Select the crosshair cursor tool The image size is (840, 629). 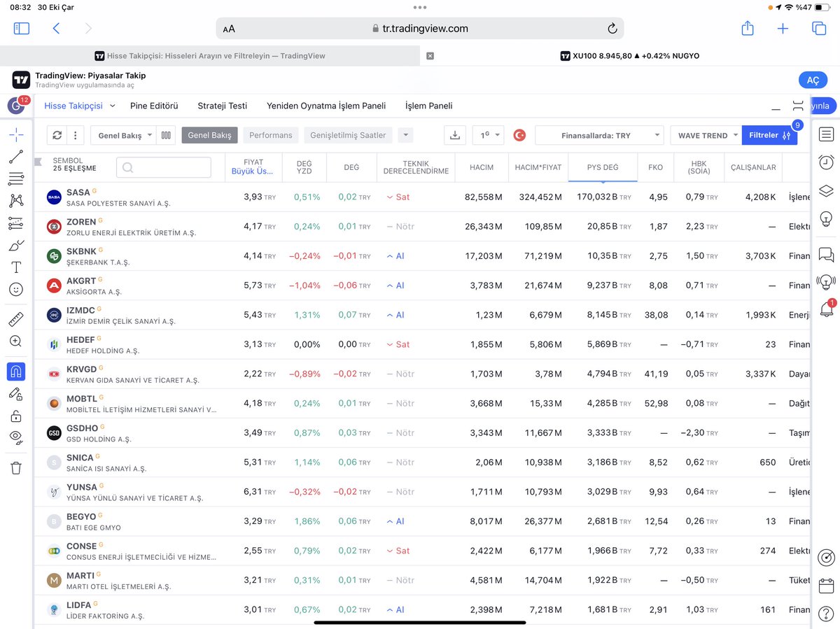coord(16,135)
